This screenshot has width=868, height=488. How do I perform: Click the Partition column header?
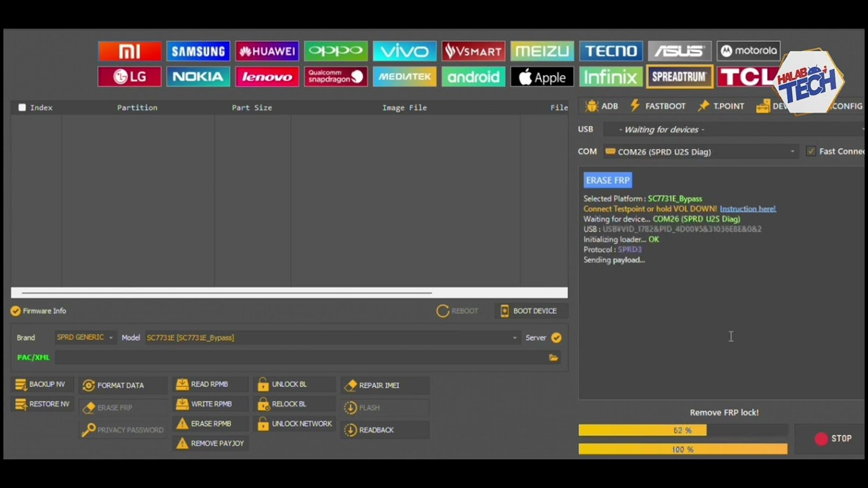pyautogui.click(x=137, y=107)
